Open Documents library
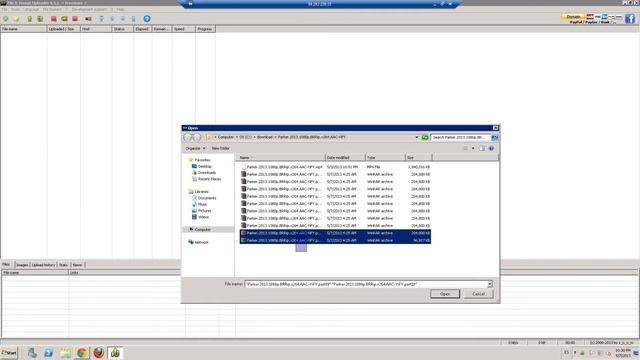This screenshot has height=360, width=640. (204, 198)
